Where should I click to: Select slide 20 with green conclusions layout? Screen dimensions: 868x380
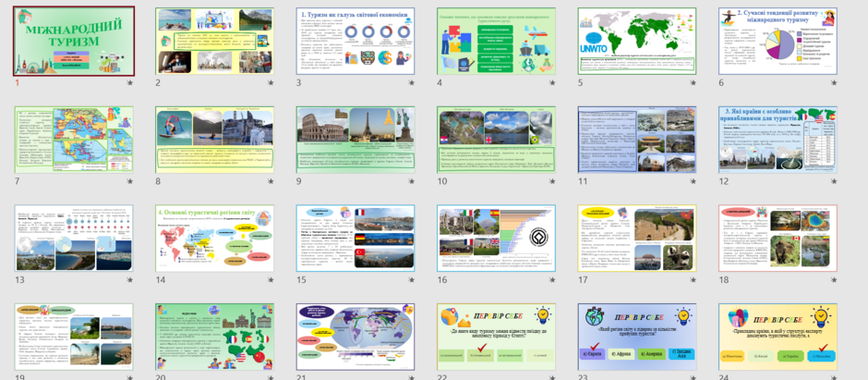click(x=214, y=337)
